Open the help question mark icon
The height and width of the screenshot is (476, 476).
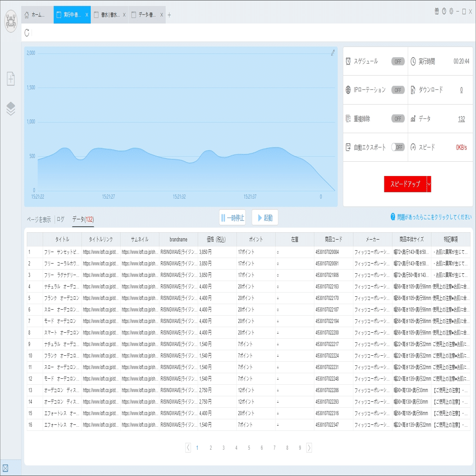click(x=444, y=12)
